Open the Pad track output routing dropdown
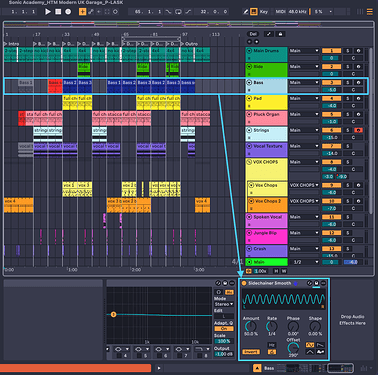 click(x=304, y=98)
